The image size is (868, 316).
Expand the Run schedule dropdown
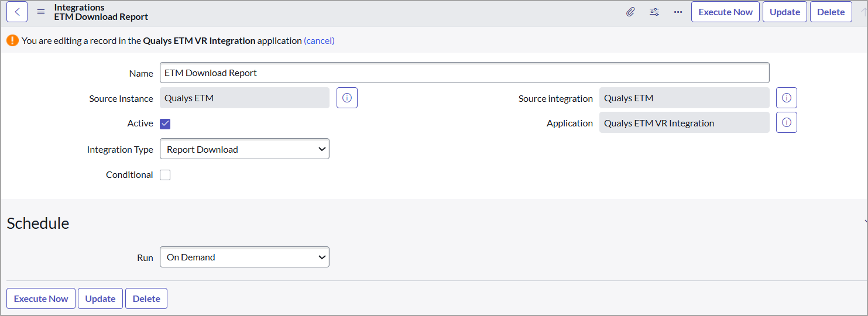pos(244,257)
